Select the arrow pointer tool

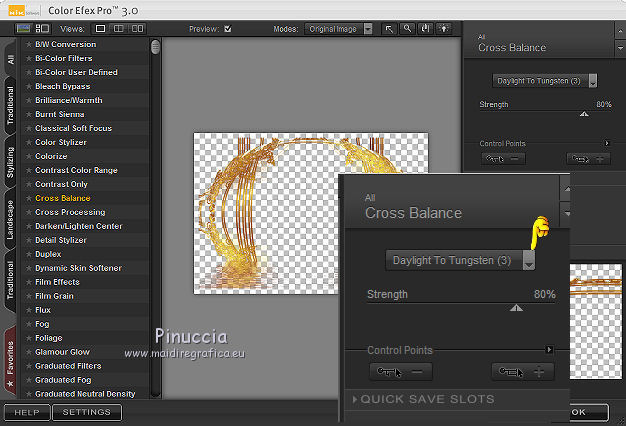tap(389, 29)
